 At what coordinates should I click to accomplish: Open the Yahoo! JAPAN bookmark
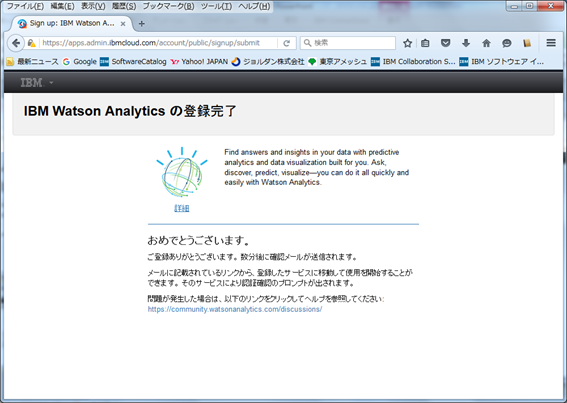pos(199,61)
